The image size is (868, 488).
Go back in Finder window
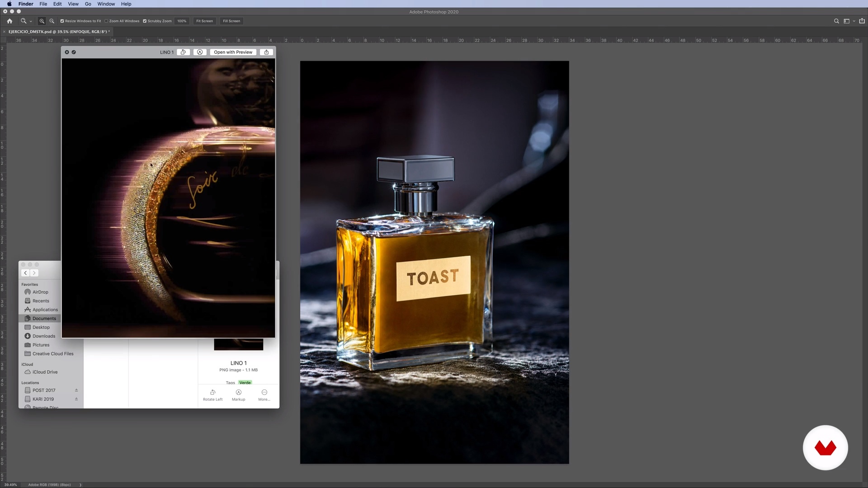tap(26, 273)
